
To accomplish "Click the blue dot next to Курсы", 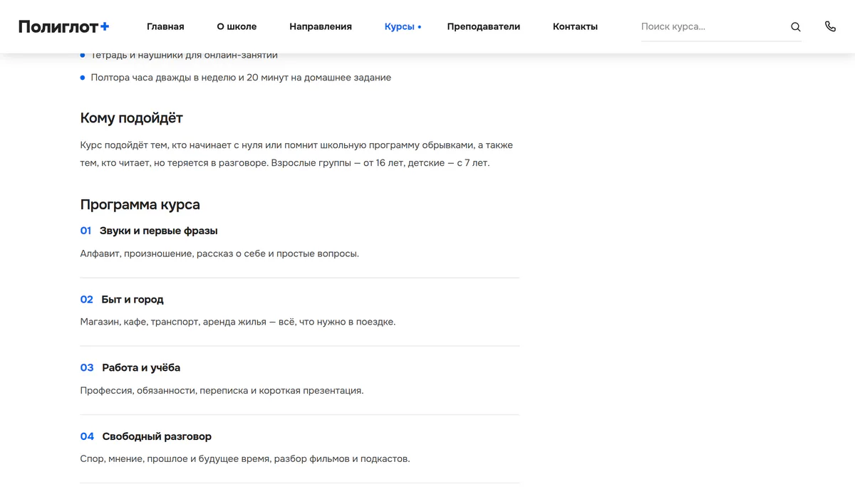I will 420,27.
